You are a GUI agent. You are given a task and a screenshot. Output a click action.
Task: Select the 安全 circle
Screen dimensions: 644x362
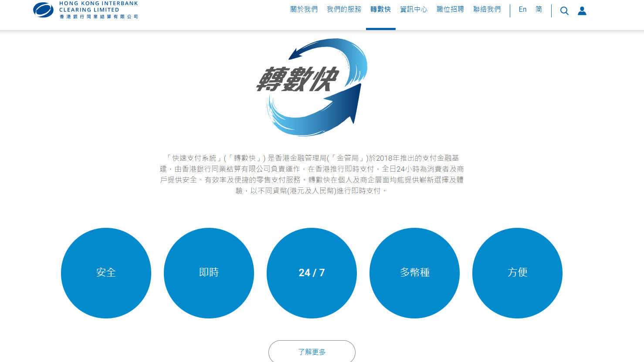point(106,273)
